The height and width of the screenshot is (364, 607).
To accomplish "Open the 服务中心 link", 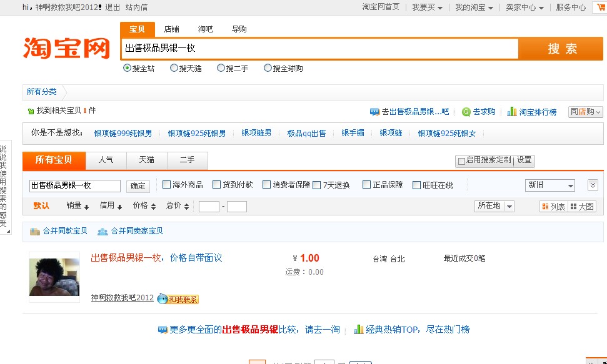I will pyautogui.click(x=571, y=7).
